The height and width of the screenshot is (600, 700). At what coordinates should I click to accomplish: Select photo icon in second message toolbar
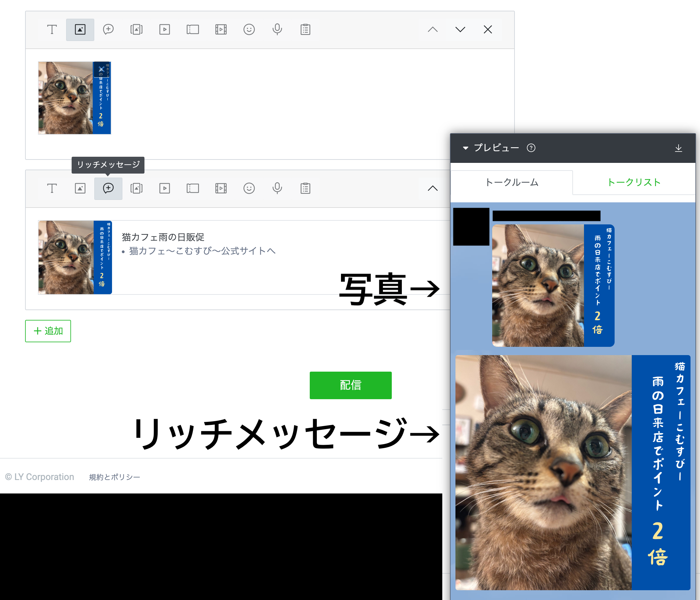[x=80, y=189]
